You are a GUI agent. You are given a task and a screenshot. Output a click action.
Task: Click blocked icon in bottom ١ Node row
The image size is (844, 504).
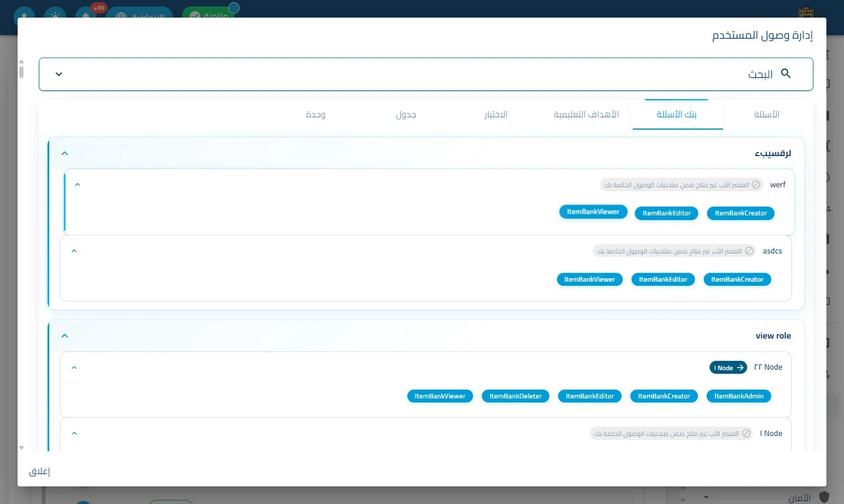coord(746,434)
